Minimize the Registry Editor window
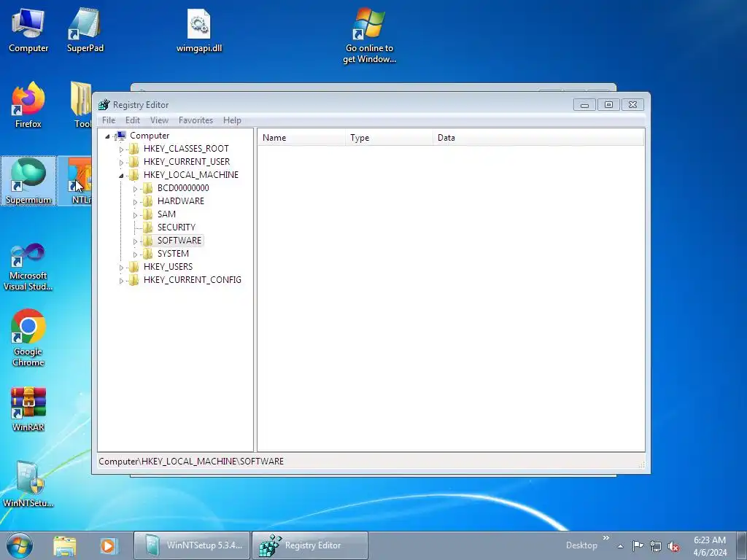Image resolution: width=747 pixels, height=560 pixels. 584,105
